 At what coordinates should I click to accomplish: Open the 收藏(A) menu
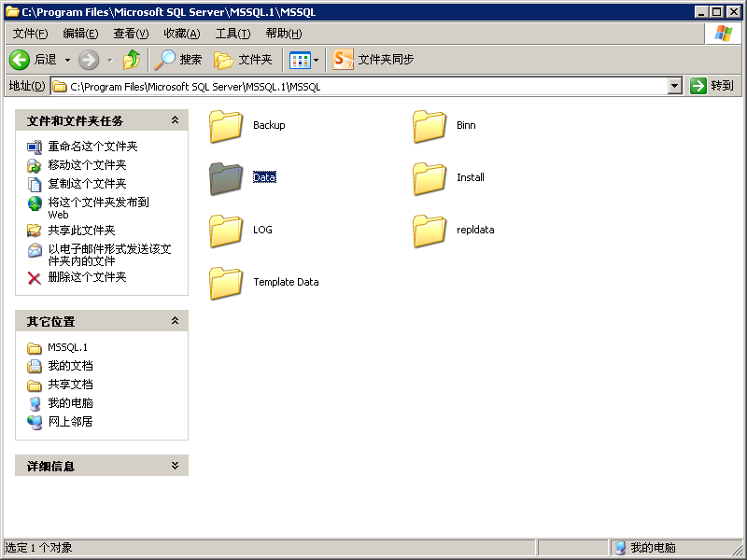click(x=182, y=34)
